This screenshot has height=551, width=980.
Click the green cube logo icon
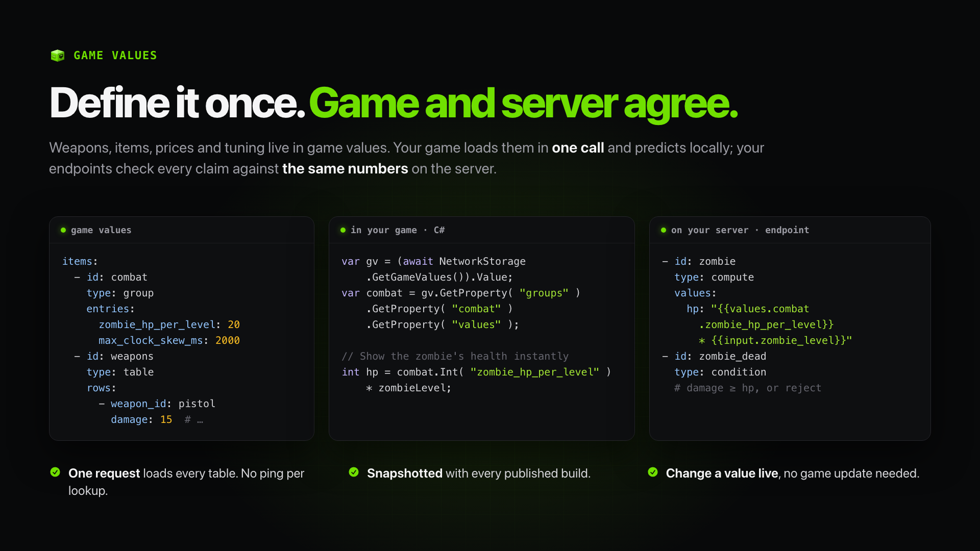pyautogui.click(x=58, y=55)
